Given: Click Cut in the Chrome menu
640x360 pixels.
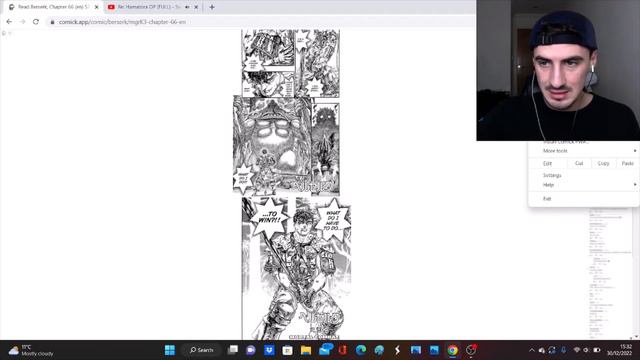Looking at the screenshot, I should (579, 163).
